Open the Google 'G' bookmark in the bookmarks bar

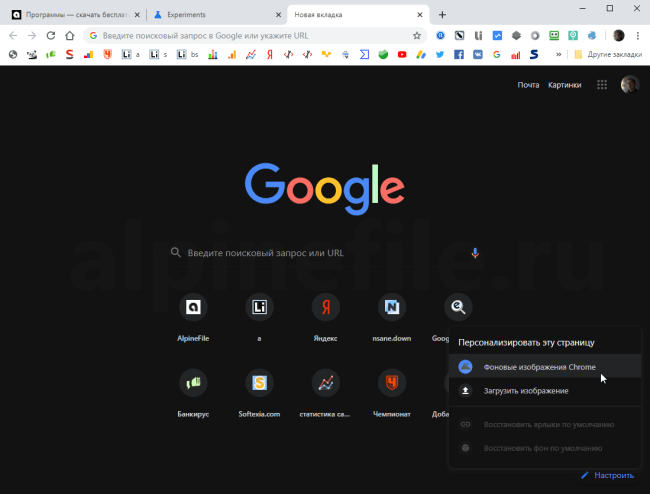pyautogui.click(x=497, y=54)
